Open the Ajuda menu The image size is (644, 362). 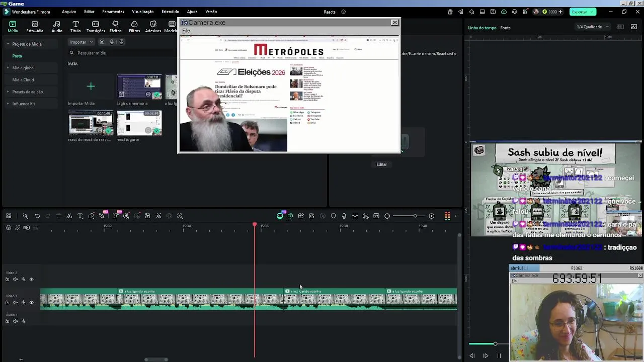click(192, 12)
